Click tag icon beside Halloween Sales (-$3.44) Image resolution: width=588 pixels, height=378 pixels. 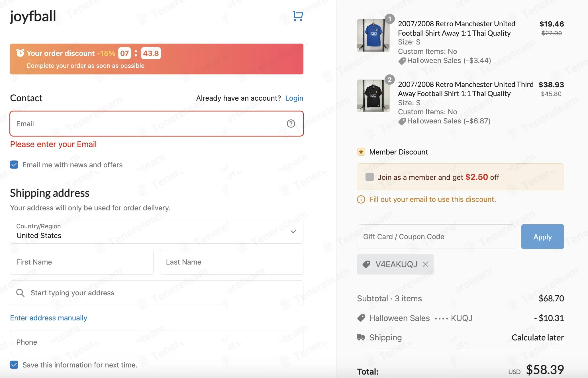tap(402, 61)
